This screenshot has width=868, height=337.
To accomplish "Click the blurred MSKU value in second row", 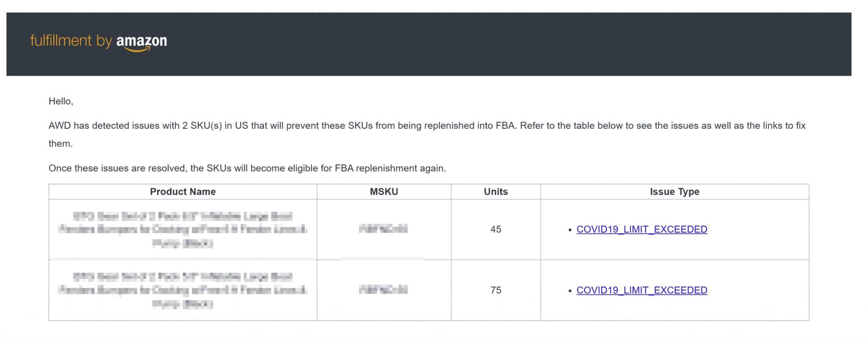I will pyautogui.click(x=383, y=290).
